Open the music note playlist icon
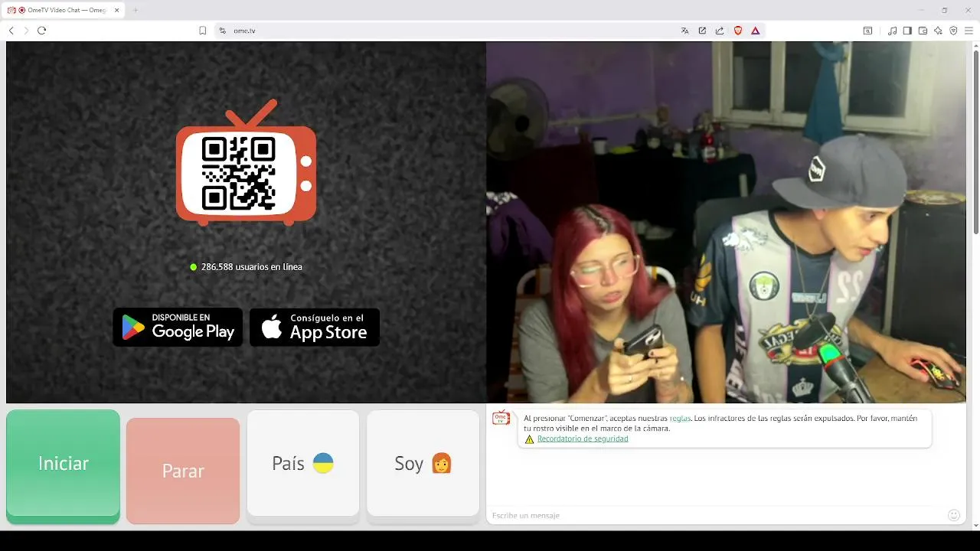Screen dimensions: 980x551 [892, 31]
